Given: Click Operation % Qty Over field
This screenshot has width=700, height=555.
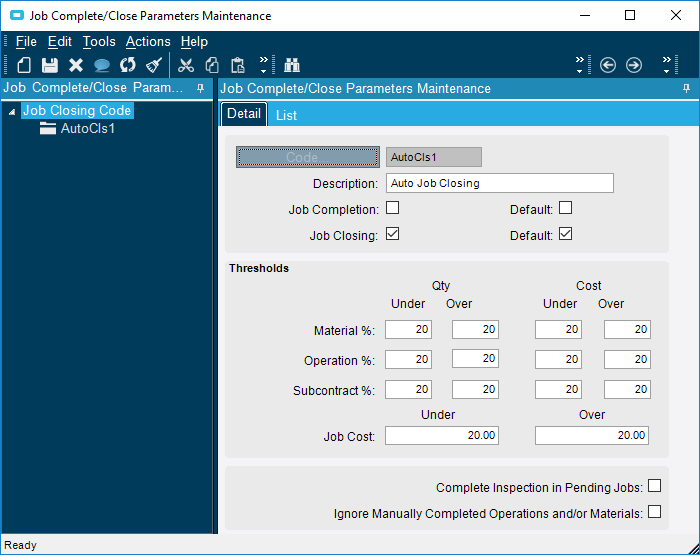Looking at the screenshot, I should tap(475, 359).
